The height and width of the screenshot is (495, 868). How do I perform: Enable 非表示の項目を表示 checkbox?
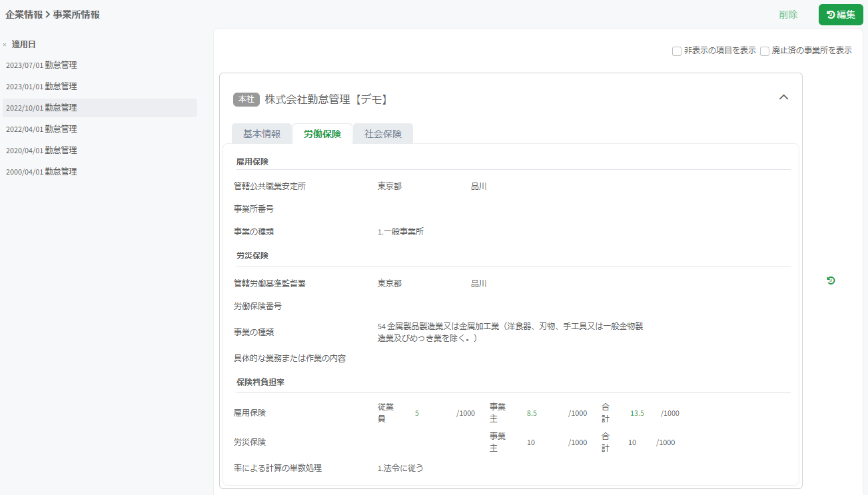point(677,51)
